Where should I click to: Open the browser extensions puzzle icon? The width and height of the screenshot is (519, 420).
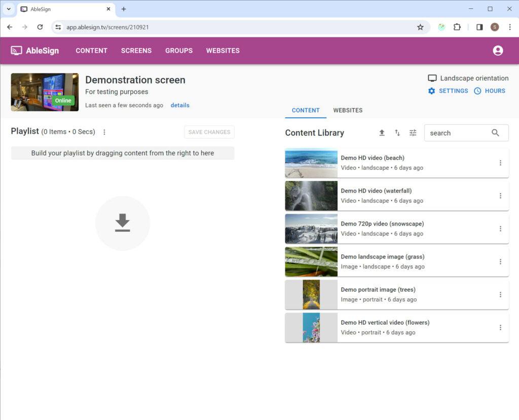[457, 27]
